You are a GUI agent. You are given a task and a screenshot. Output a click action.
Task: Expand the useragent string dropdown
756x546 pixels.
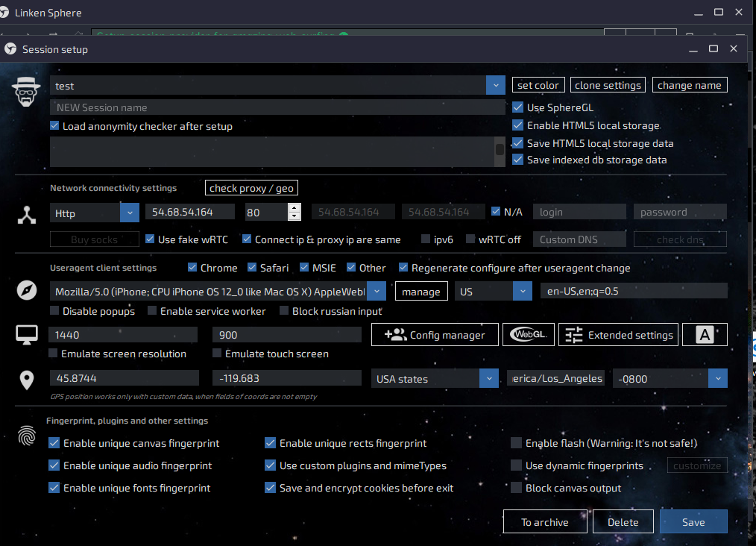(x=377, y=292)
